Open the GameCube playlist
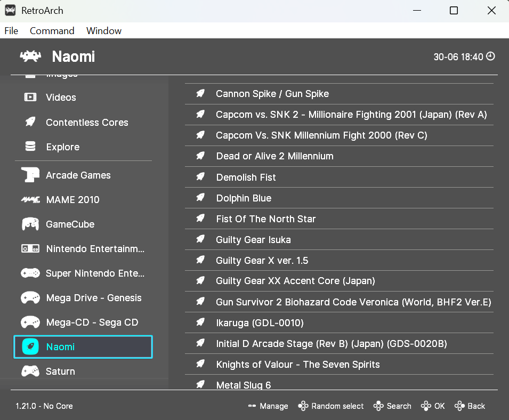This screenshot has height=420, width=509. click(83, 224)
